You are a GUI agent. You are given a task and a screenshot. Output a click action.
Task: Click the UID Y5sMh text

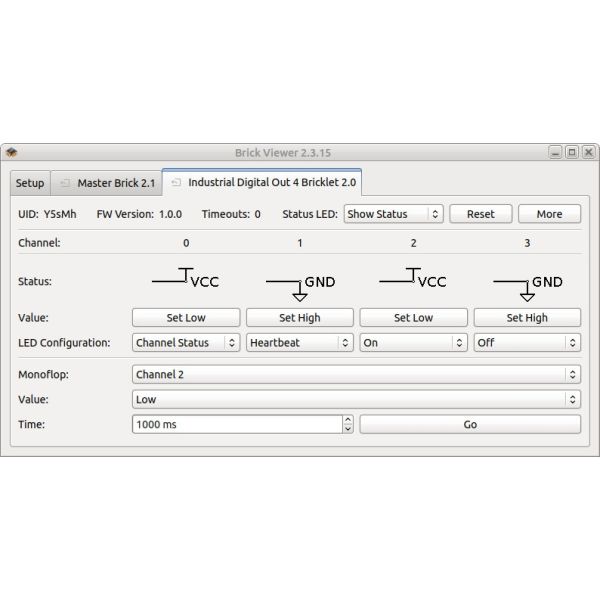coord(47,214)
